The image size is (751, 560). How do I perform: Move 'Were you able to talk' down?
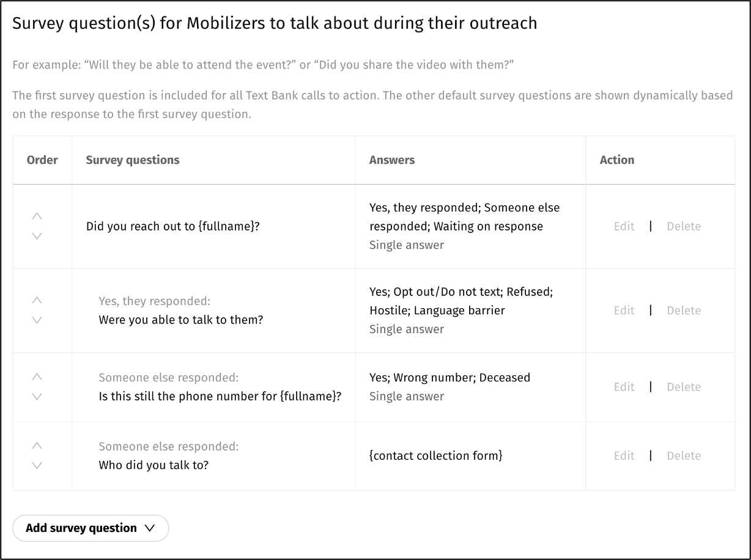37,320
